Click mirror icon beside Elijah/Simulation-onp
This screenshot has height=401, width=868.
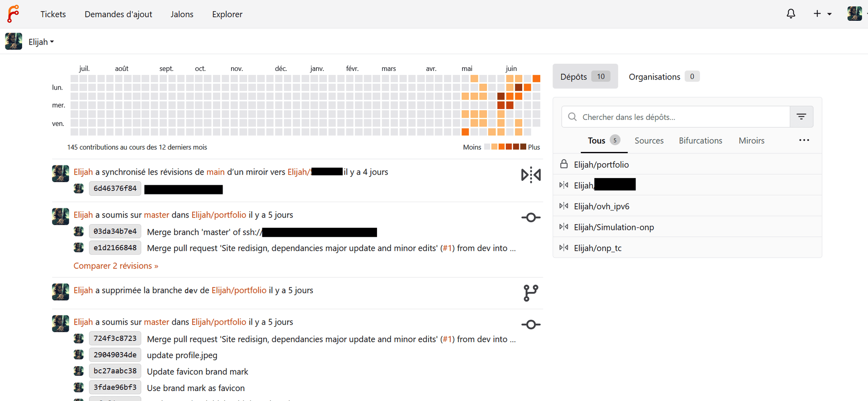click(564, 226)
